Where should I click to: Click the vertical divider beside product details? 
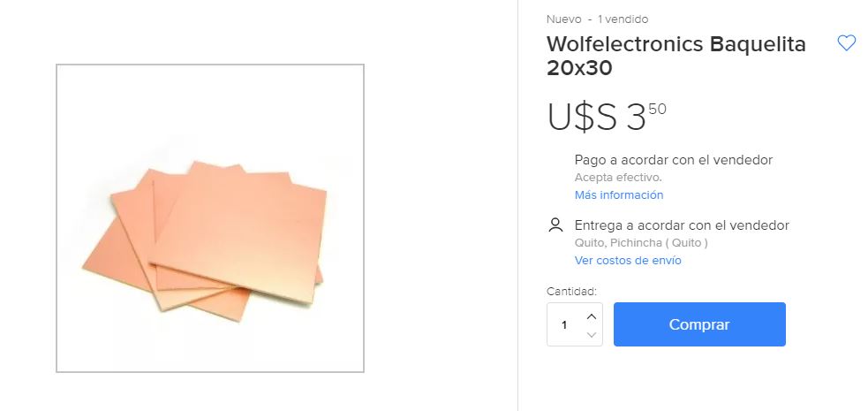click(517, 205)
